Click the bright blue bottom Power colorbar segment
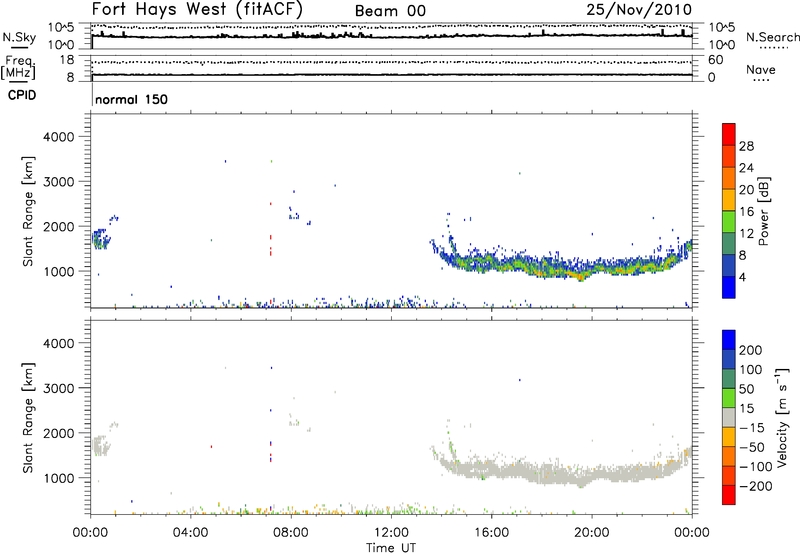This screenshot has height=554, width=800. click(729, 287)
